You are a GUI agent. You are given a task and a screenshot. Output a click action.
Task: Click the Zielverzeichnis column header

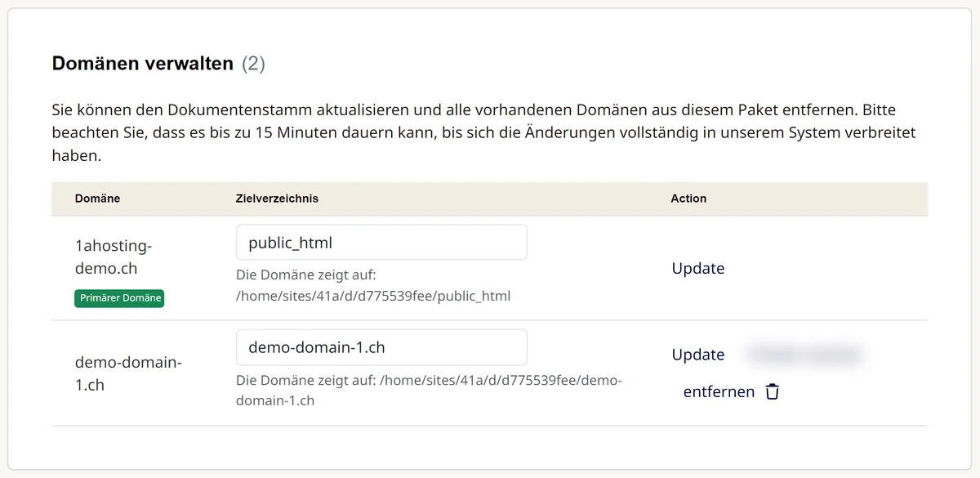[x=277, y=199]
